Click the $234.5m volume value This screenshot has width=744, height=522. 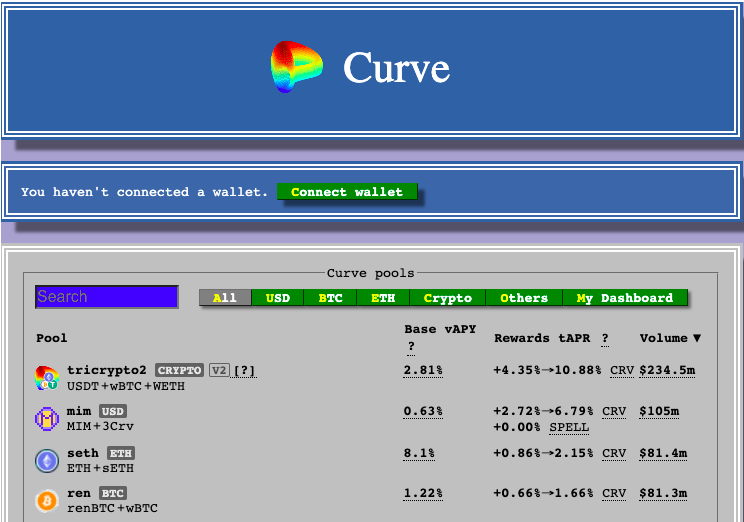(x=667, y=370)
